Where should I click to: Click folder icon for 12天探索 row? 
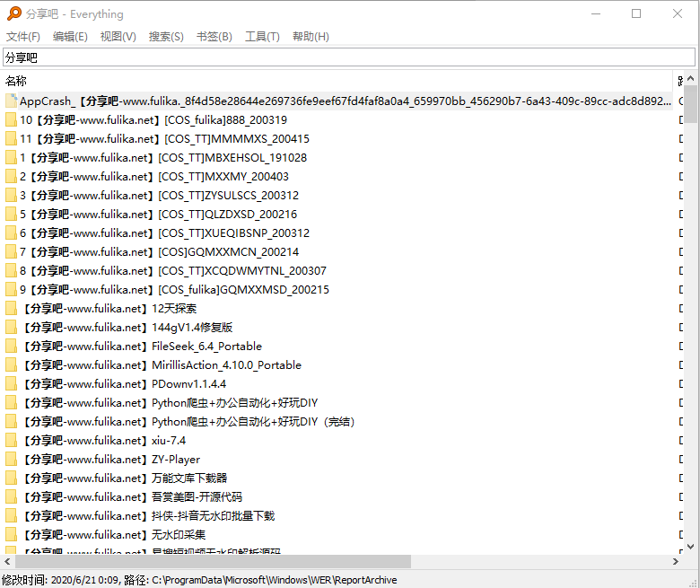[11, 309]
